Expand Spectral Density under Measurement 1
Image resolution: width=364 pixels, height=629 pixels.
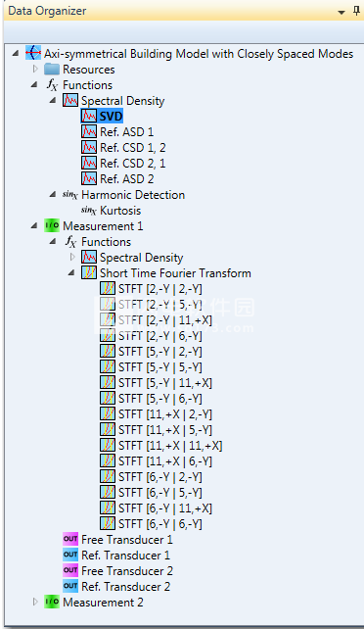coord(72,257)
